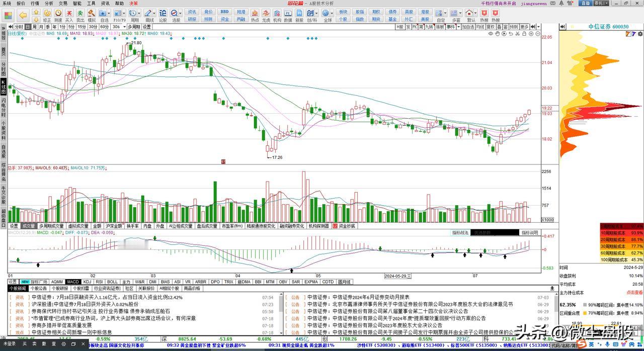Expand the 事件 events dropdown arrow

pos(458,27)
